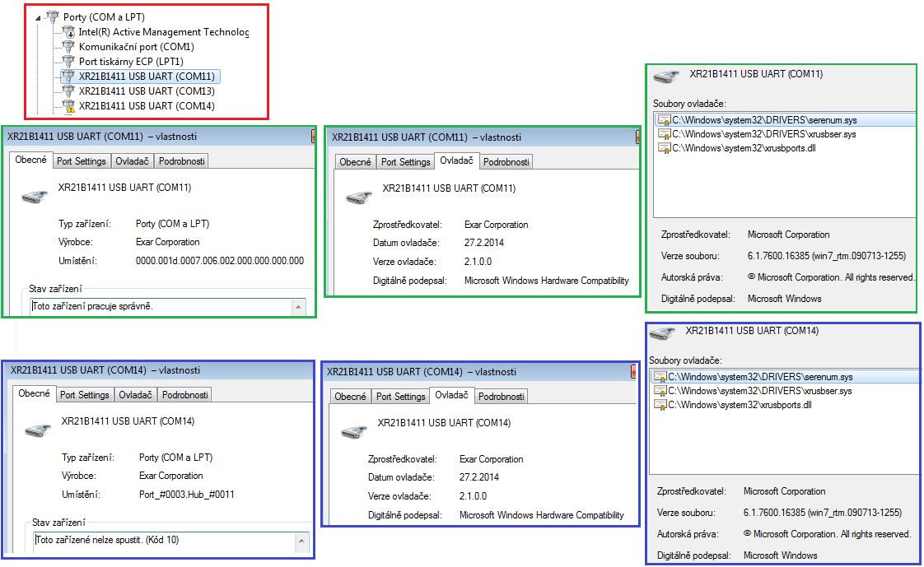924x567 pixels.
Task: Click serial connector icon in COM11 driver files panel
Action: [x=666, y=77]
